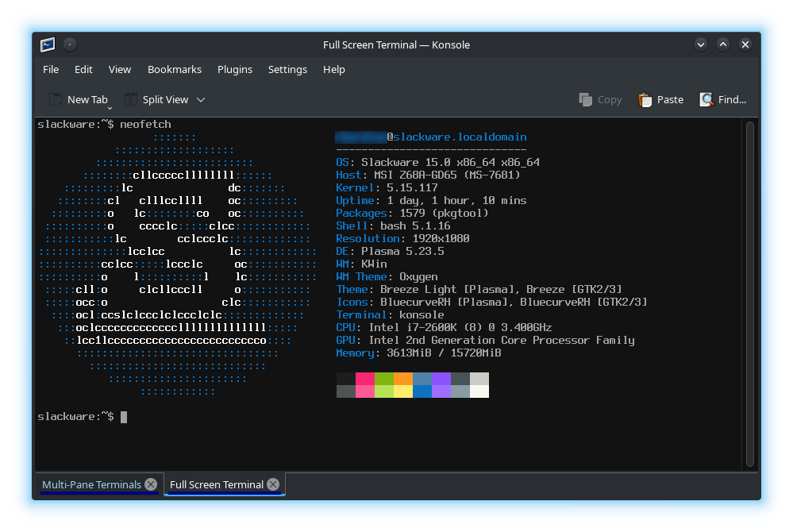Close the Full Screen Terminal tab
This screenshot has width=793, height=532.
[273, 484]
